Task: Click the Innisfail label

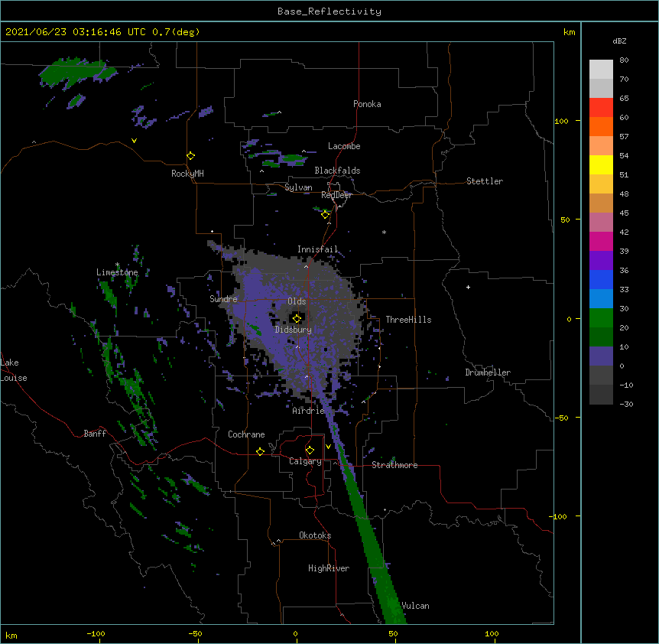Action: [x=317, y=249]
